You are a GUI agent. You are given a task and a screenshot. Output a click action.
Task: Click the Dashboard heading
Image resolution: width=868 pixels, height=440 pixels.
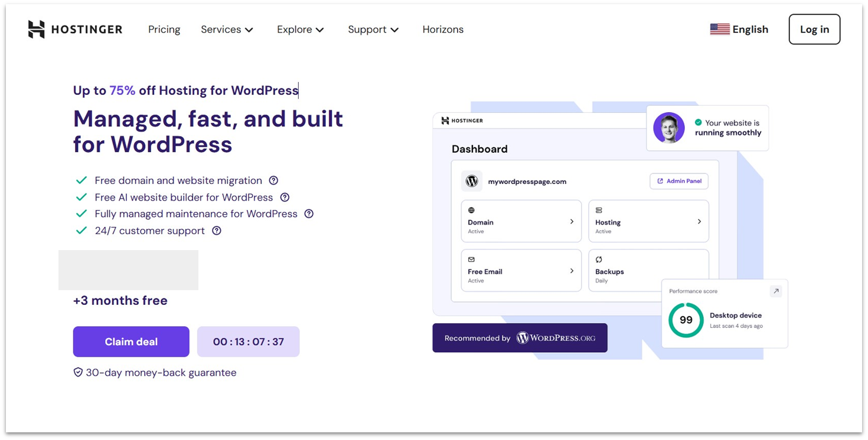pyautogui.click(x=479, y=149)
